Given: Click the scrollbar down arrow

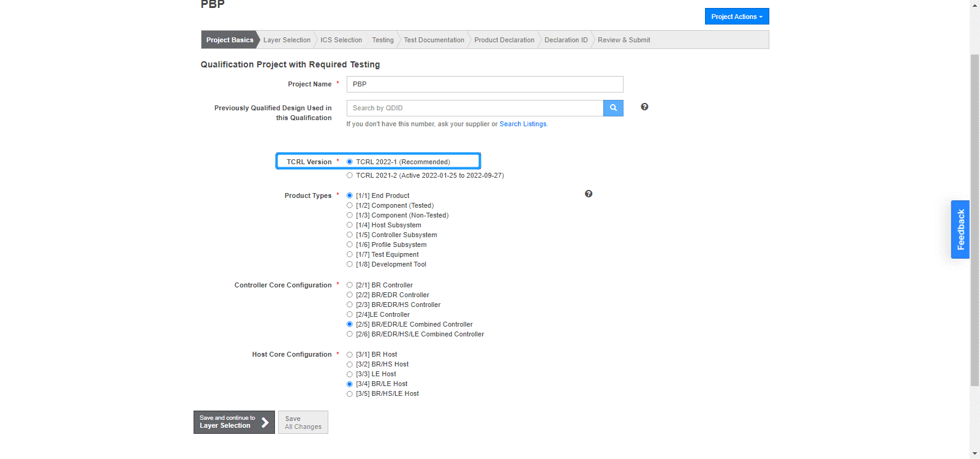Looking at the screenshot, I should pyautogui.click(x=974, y=454).
